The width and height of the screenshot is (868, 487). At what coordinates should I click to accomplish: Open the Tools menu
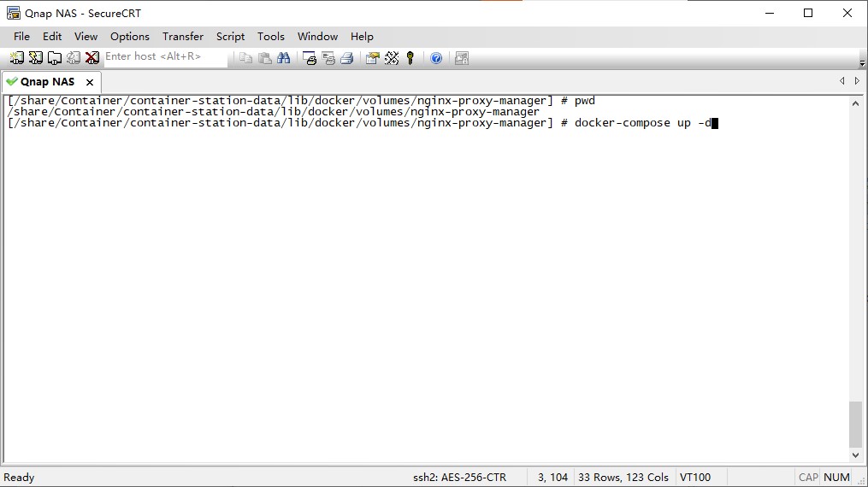click(x=271, y=37)
